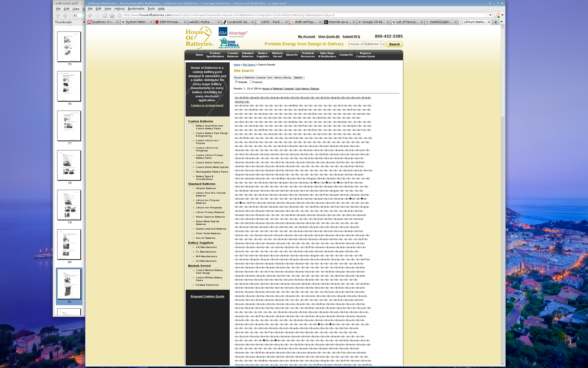Open the browser home page icon

click(112, 15)
